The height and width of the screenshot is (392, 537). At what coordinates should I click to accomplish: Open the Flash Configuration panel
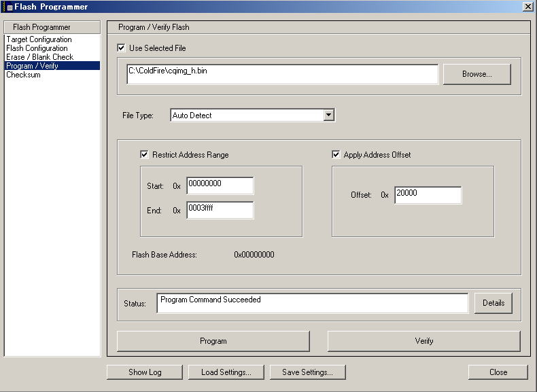pos(37,48)
